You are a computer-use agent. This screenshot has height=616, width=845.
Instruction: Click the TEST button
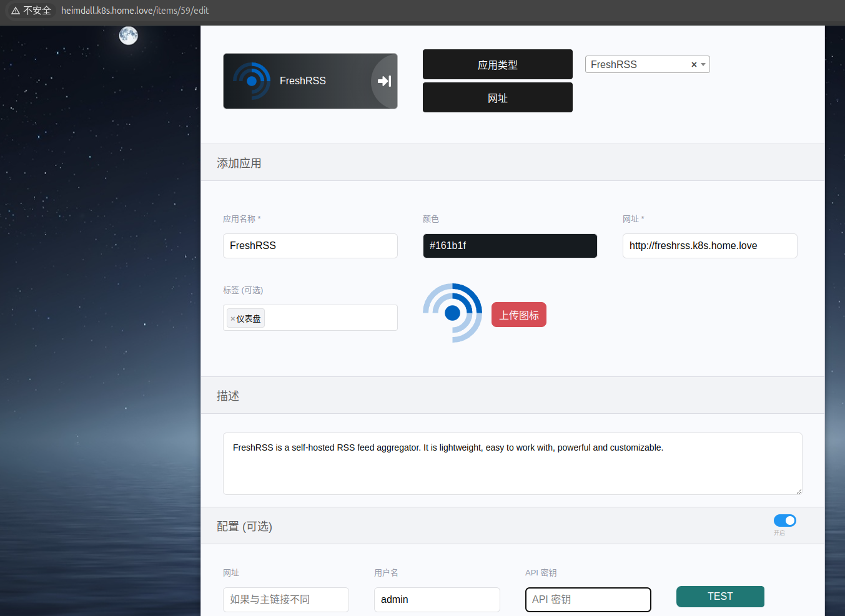pyautogui.click(x=720, y=597)
